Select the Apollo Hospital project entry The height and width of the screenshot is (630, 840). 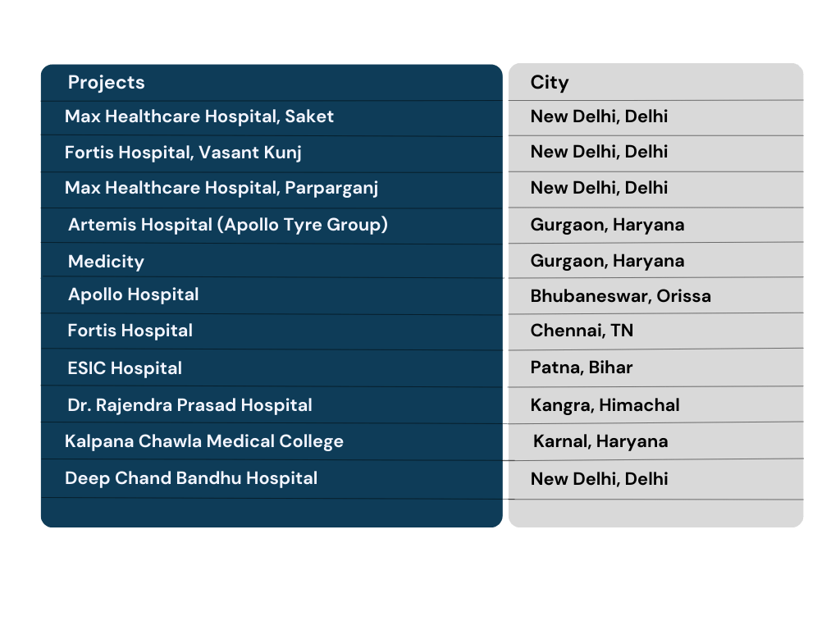point(134,294)
